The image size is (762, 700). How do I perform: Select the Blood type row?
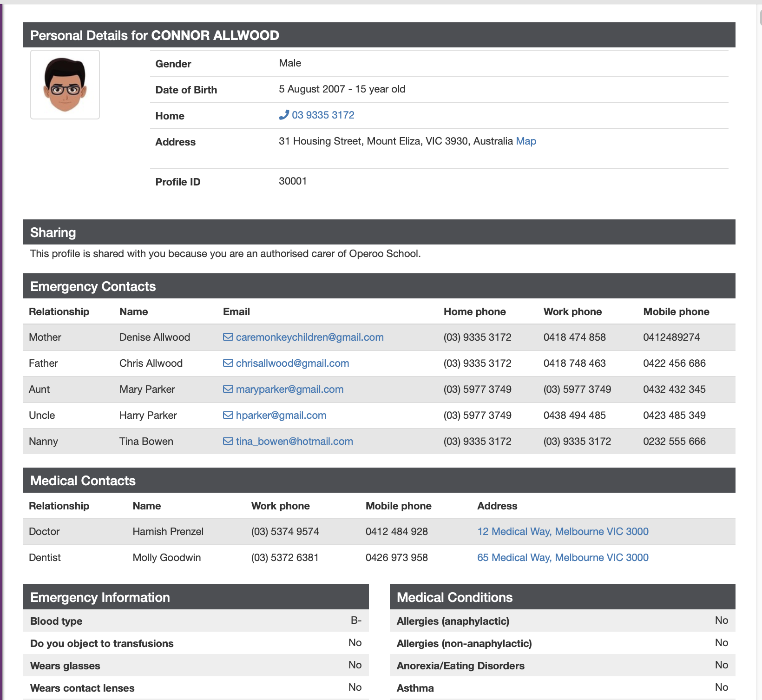pyautogui.click(x=196, y=621)
